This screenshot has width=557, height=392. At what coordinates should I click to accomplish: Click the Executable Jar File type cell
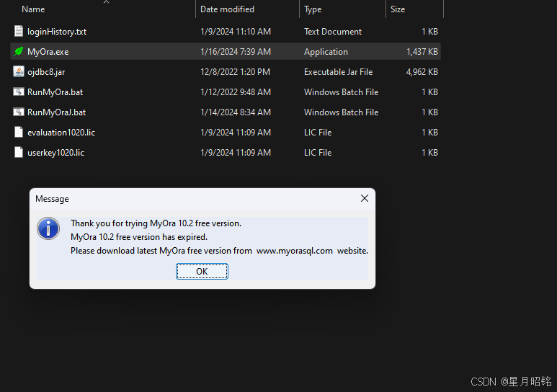338,72
